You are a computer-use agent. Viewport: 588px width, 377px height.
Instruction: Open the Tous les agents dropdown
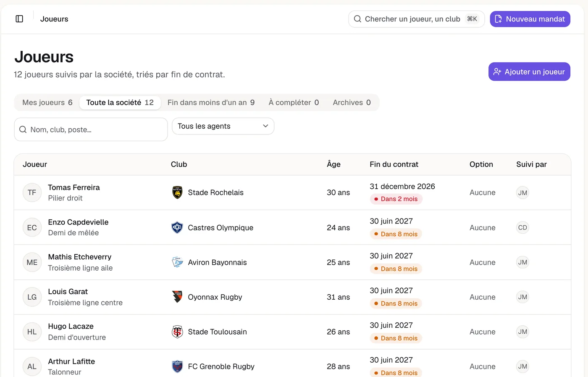tap(223, 126)
